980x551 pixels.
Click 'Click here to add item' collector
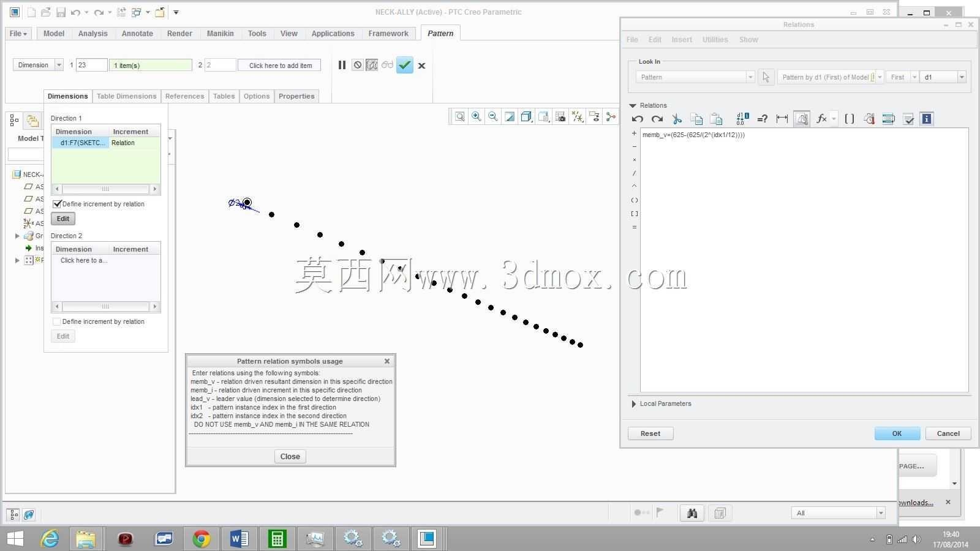tap(279, 66)
